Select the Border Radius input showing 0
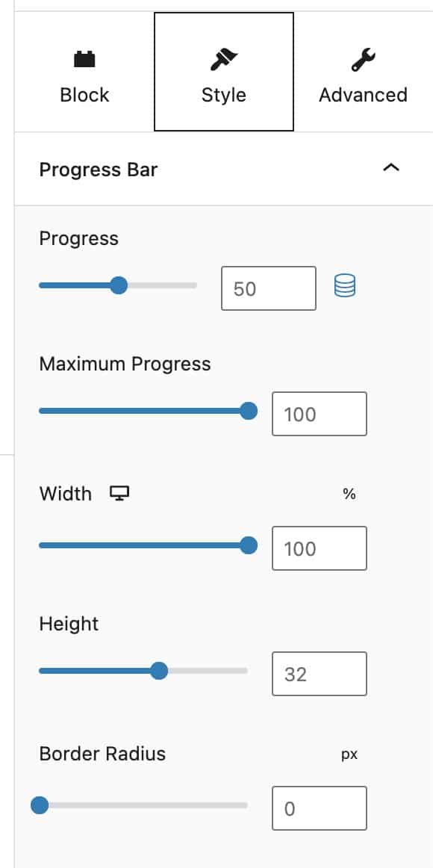This screenshot has width=433, height=868. (x=319, y=808)
